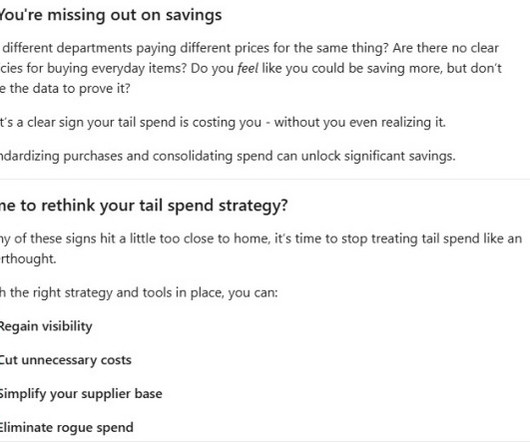Screen dimensions: 530x442
Task: Click the 'tail spend is costing you' sentence
Action: click(x=222, y=122)
